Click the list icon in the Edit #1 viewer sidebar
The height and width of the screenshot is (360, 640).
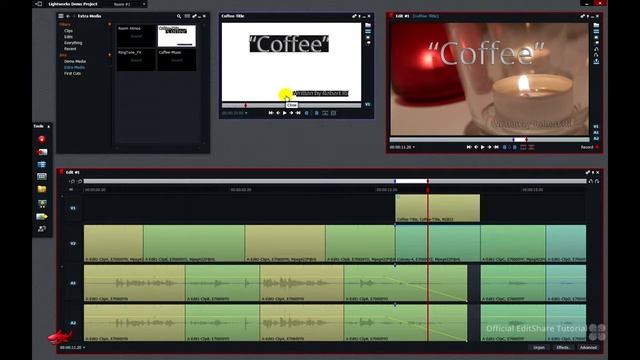(x=596, y=31)
